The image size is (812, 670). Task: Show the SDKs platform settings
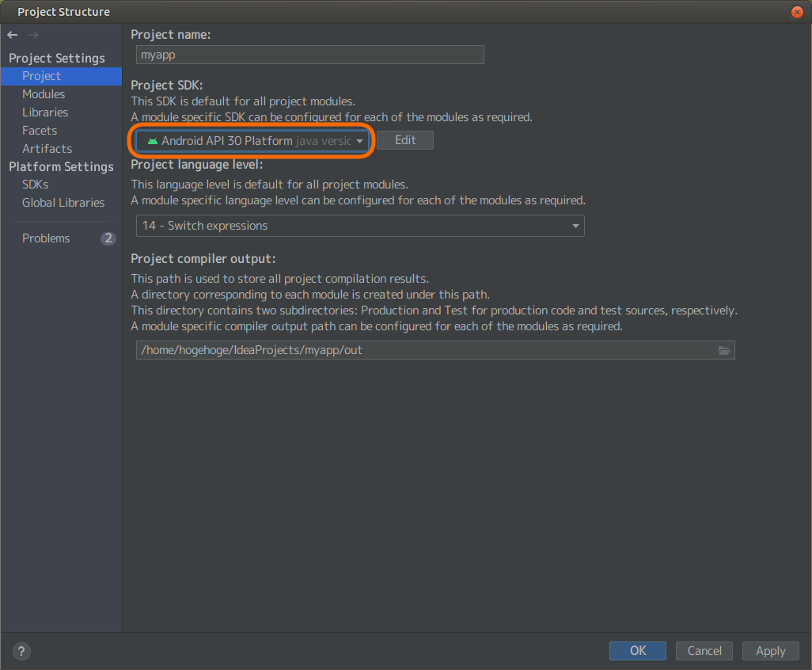pos(36,185)
